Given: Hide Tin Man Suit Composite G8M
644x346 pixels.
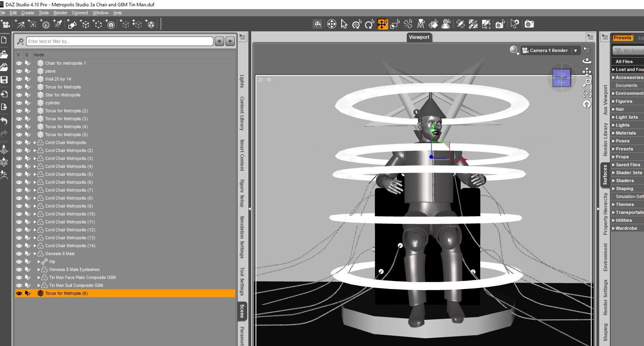Looking at the screenshot, I should (19, 285).
